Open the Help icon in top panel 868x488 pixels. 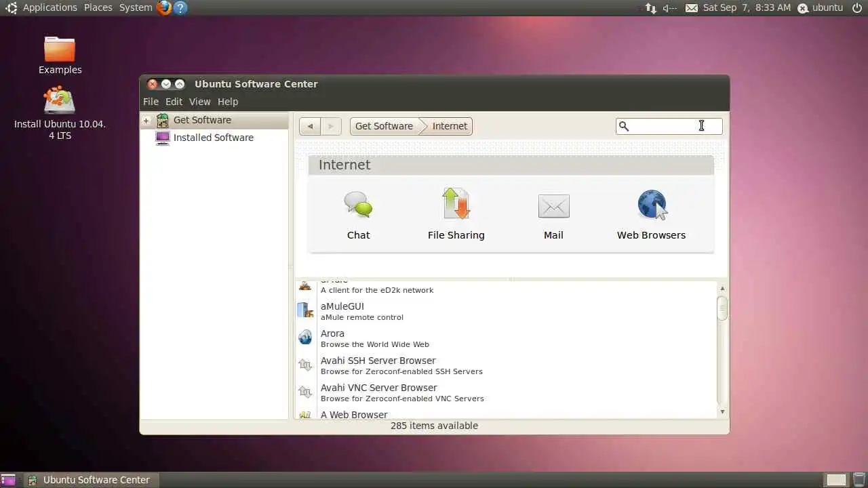click(180, 7)
